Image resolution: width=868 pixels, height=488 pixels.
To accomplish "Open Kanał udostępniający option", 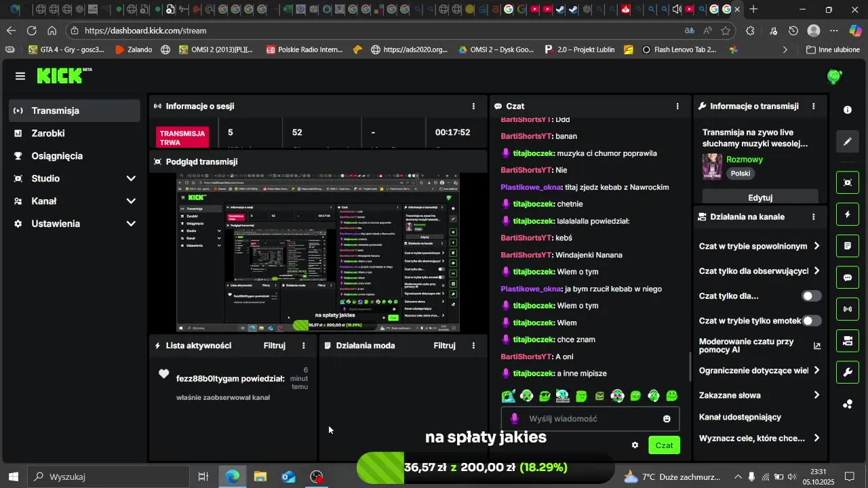I will pos(740,418).
